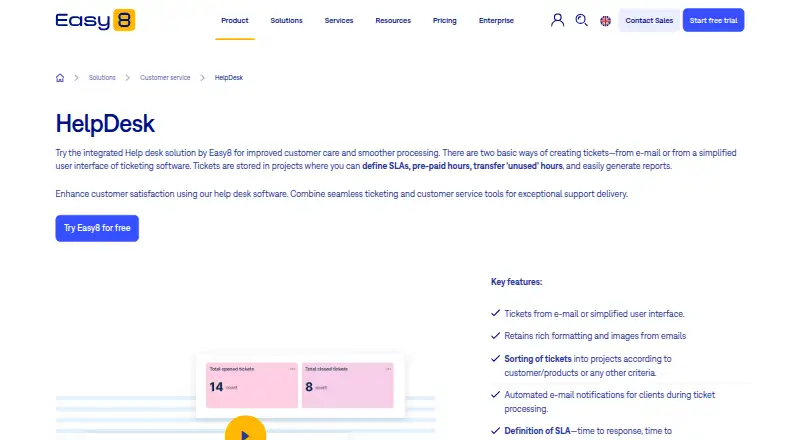Open options dots on Total opened tickets
This screenshot has height=440, width=800.
click(x=292, y=369)
